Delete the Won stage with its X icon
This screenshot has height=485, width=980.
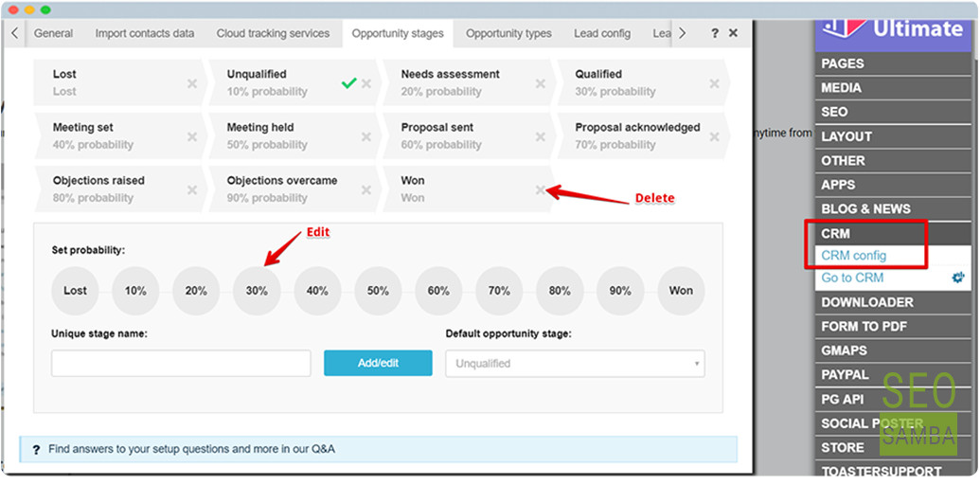point(540,190)
